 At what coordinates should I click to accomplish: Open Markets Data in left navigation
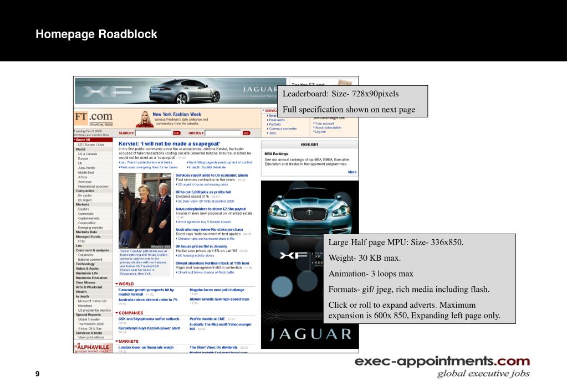[x=86, y=232]
